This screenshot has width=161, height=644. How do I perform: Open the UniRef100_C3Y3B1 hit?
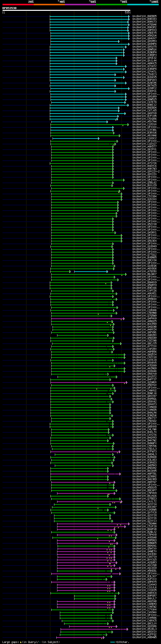tap(144, 130)
